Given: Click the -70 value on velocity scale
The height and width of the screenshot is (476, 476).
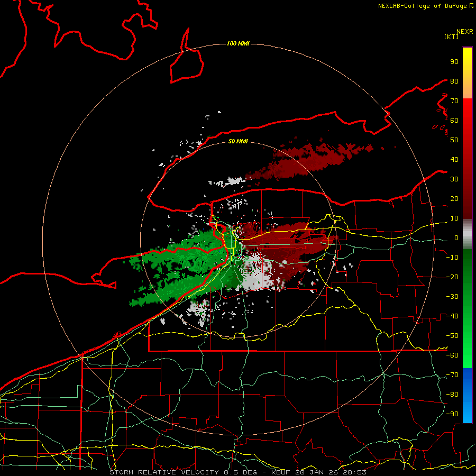Looking at the screenshot, I should [x=452, y=375].
